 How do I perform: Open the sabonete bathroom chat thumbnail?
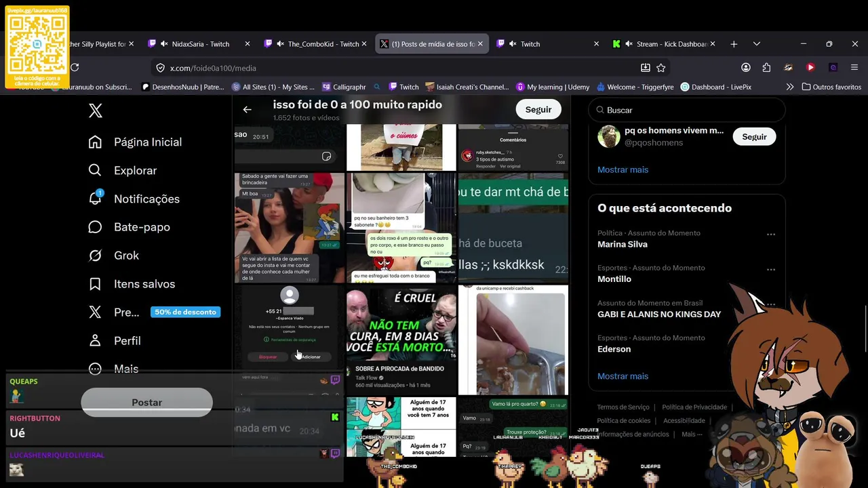click(x=401, y=228)
